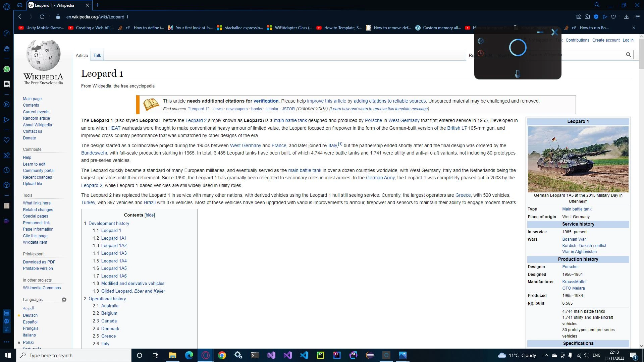Click Bosnian War in the infobox
Image resolution: width=644 pixels, height=362 pixels.
click(574, 239)
